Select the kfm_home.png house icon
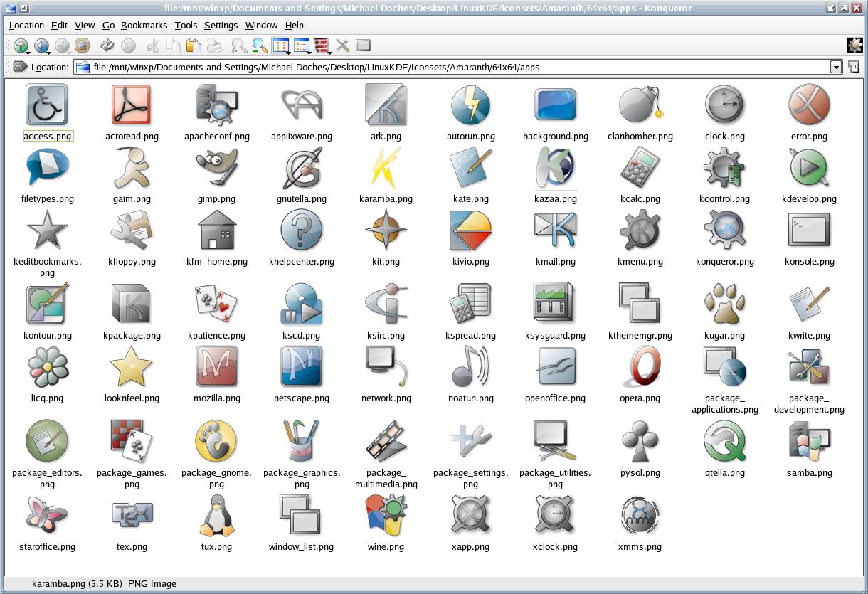This screenshot has height=594, width=868. pyautogui.click(x=217, y=230)
